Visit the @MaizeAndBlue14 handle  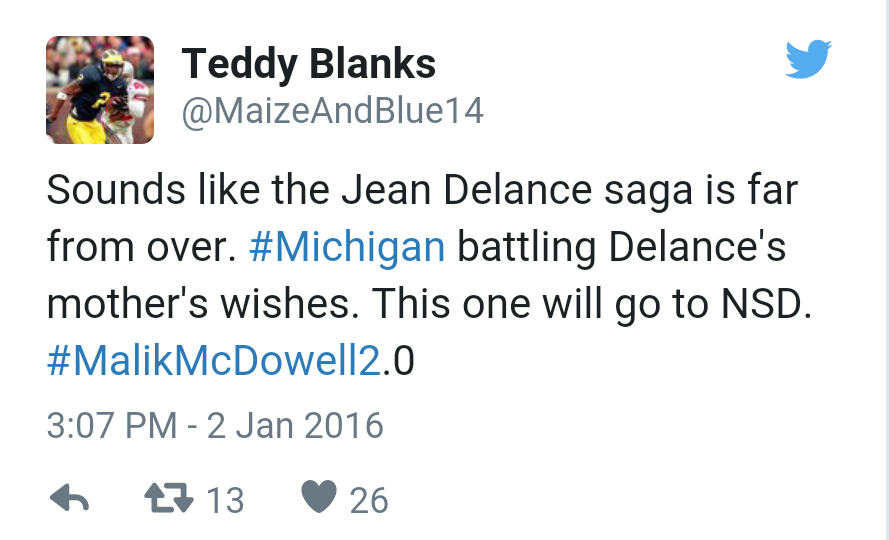point(332,112)
